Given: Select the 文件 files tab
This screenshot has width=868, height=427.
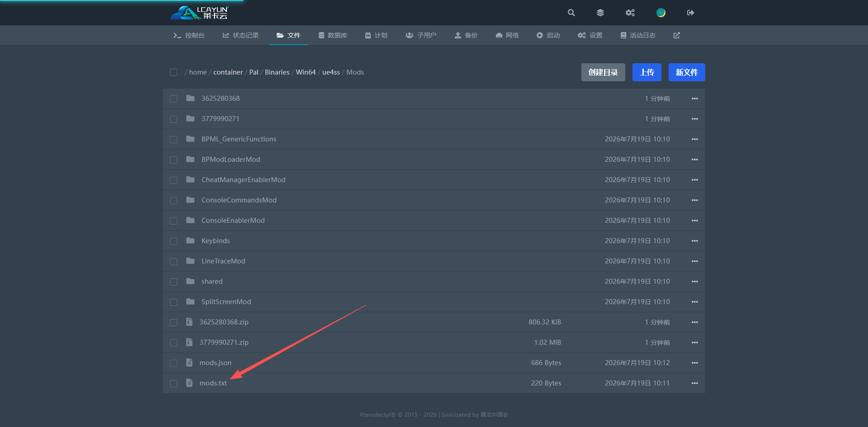Looking at the screenshot, I should (288, 35).
